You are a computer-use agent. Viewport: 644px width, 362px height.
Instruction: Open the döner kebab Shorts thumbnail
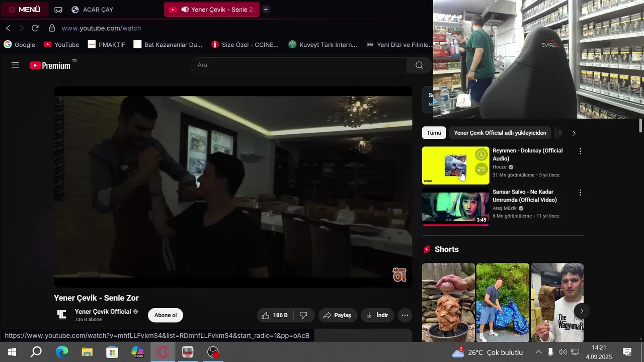point(448,303)
